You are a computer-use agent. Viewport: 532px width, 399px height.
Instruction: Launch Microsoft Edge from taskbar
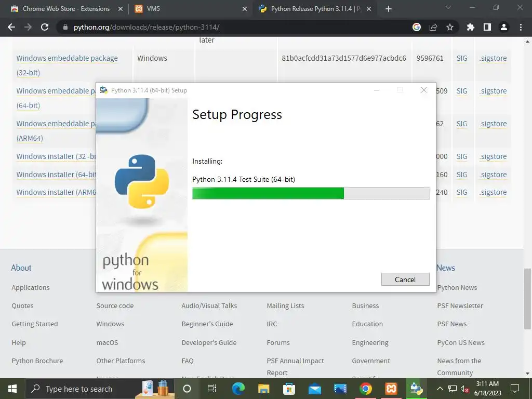pos(238,389)
